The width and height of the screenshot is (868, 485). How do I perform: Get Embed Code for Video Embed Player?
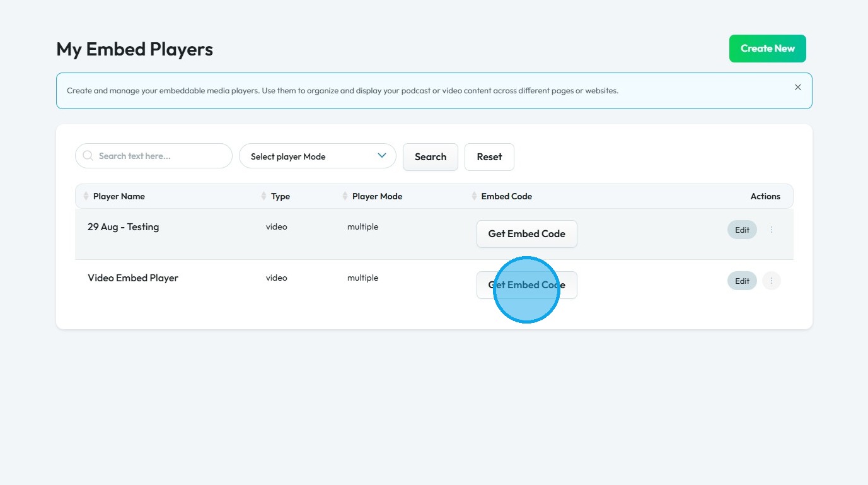pos(526,285)
